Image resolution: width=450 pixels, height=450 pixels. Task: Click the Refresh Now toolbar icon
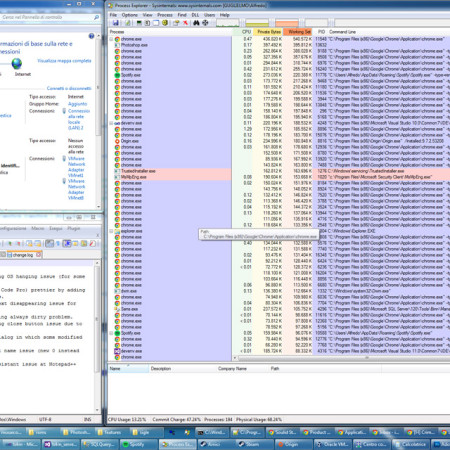click(128, 23)
